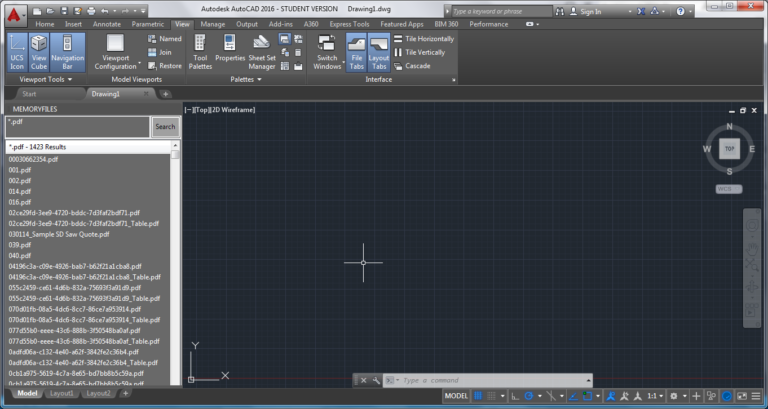Open the 1:1 annotation scale dropdown
The height and width of the screenshot is (409, 768).
(655, 396)
